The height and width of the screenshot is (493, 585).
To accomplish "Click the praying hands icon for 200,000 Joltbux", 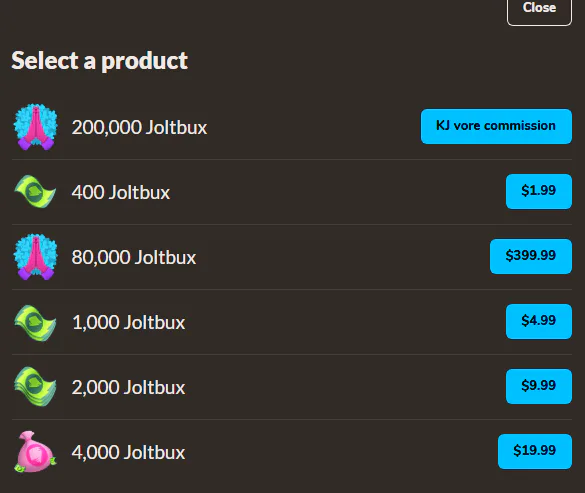I will coord(35,127).
